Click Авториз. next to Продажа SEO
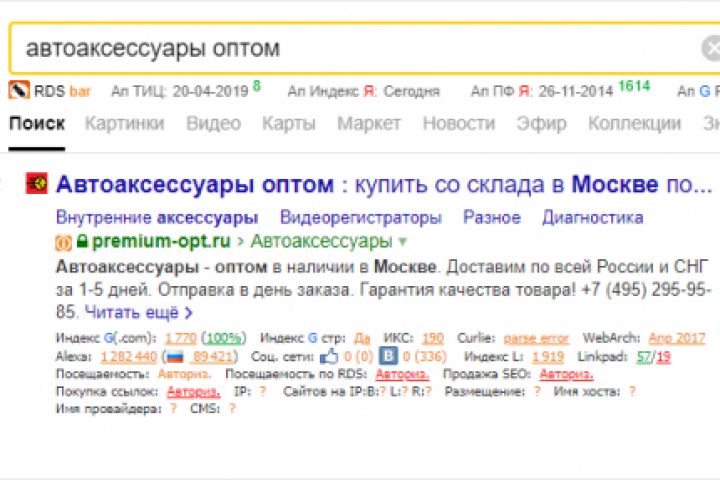The width and height of the screenshot is (720, 480). 566,374
